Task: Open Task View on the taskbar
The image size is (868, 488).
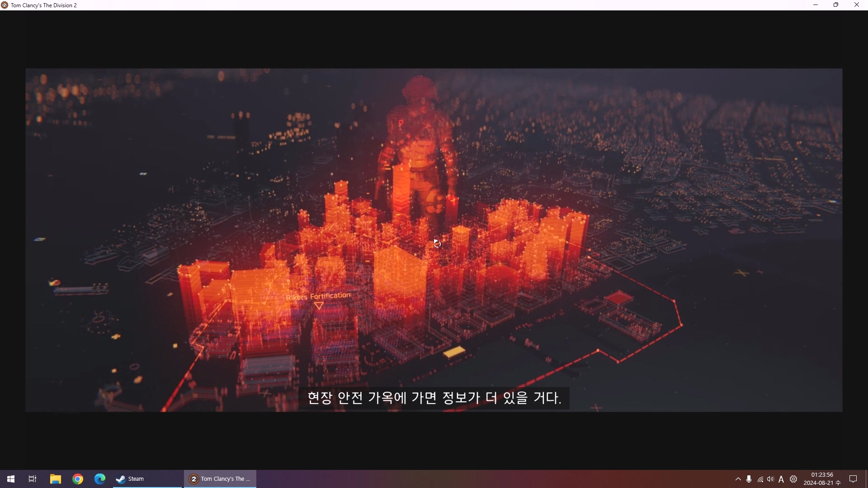Action: pos(33,479)
